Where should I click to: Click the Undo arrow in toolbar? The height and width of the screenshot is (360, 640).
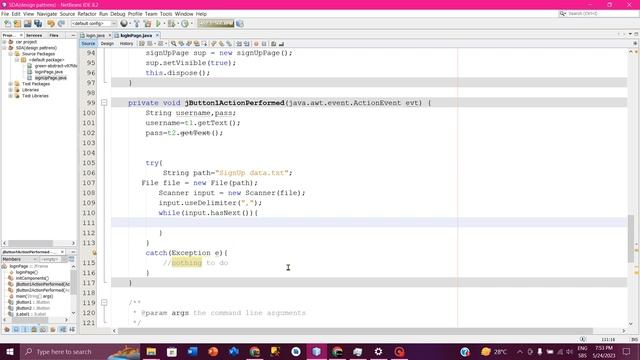point(51,24)
